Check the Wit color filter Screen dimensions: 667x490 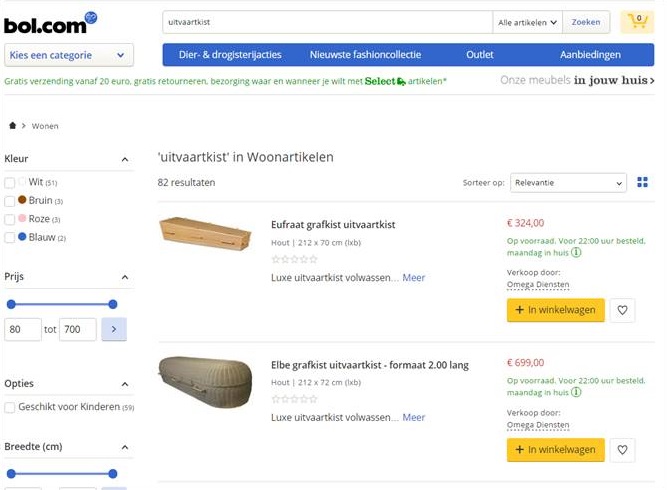pos(10,183)
